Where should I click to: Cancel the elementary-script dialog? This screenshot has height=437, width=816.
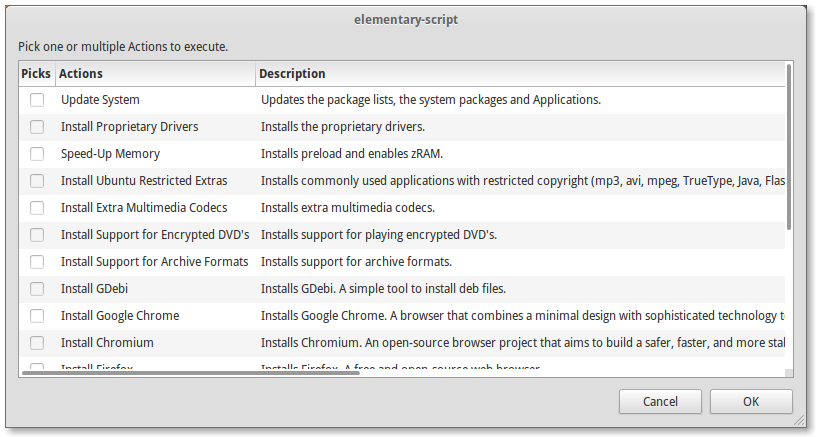(660, 402)
